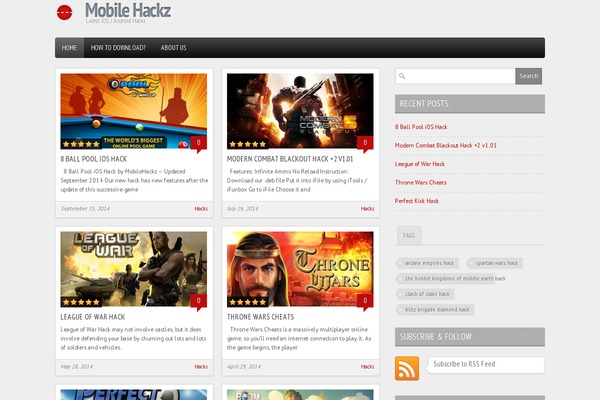
Task: Go to the Home menu item
Action: (x=69, y=48)
